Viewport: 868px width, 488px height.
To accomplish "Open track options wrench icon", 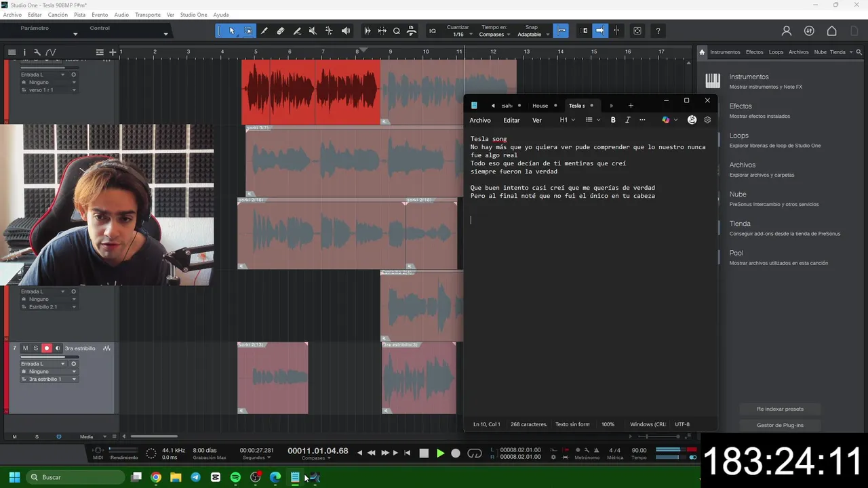I will point(37,52).
